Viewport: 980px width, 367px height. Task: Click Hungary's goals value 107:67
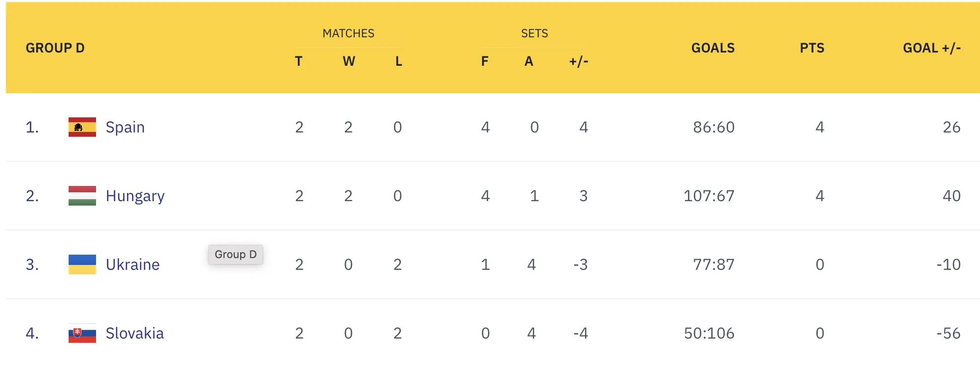tap(709, 196)
